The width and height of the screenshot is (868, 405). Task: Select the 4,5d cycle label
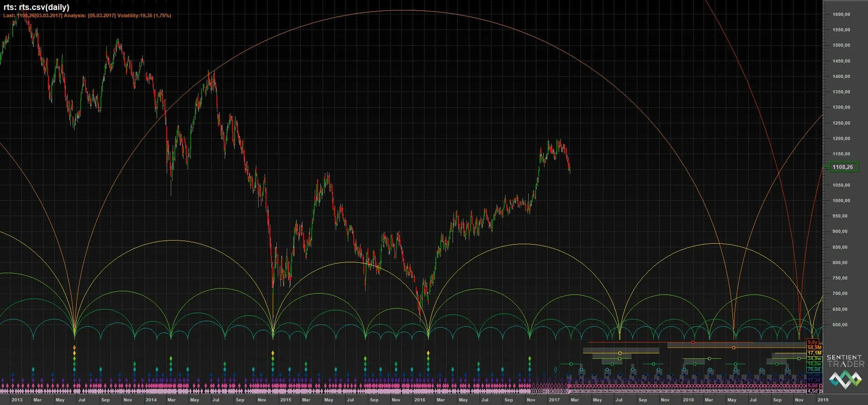[x=813, y=391]
